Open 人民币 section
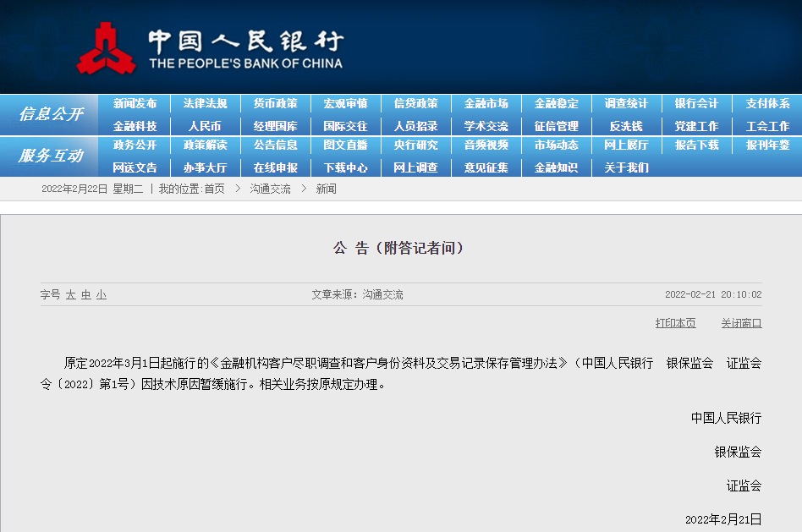The width and height of the screenshot is (802, 532). pyautogui.click(x=205, y=126)
